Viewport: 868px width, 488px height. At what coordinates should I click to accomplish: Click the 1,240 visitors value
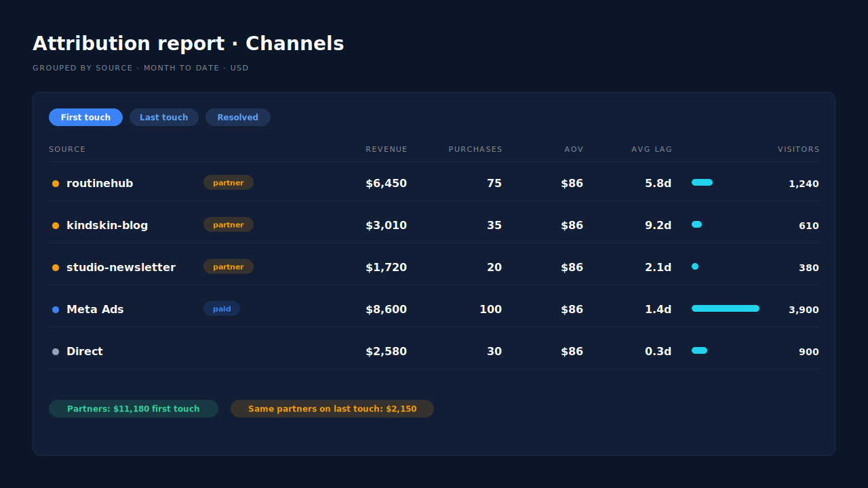[804, 184]
